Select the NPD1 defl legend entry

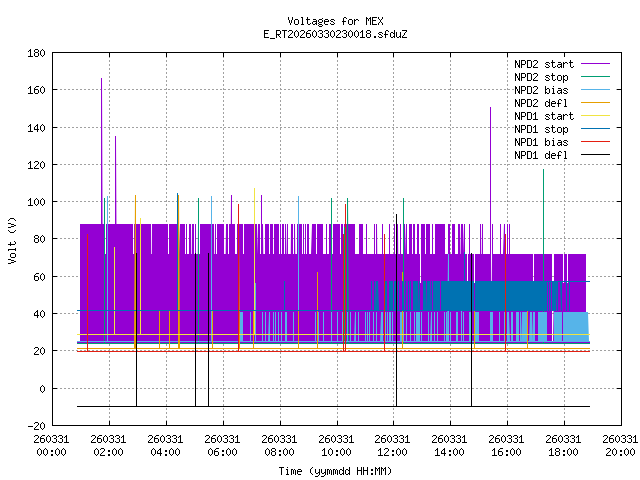click(540, 154)
